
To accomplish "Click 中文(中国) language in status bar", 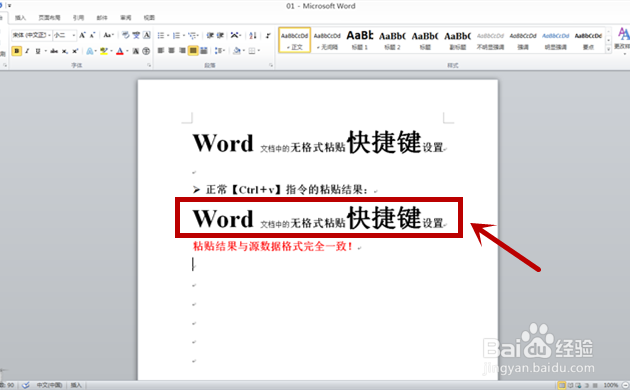I will pos(49,385).
